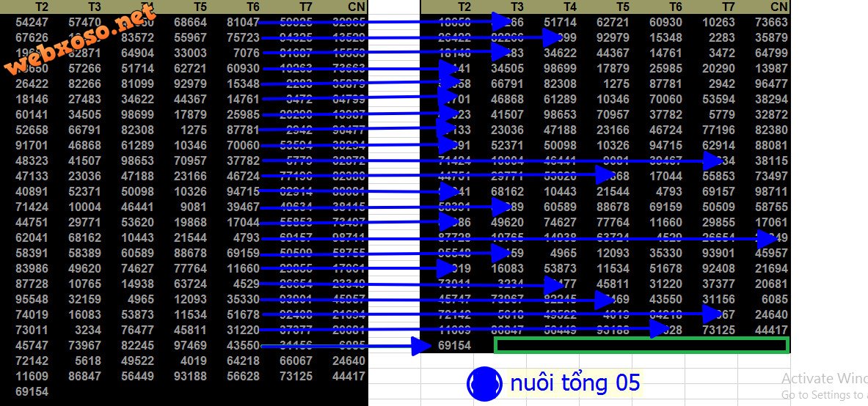Select cell 75723

pos(242,38)
